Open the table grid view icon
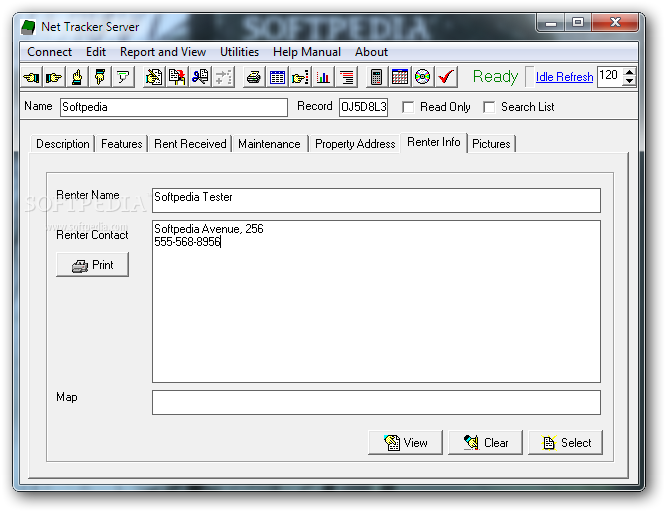Viewport: 666px width, 512px height. click(x=277, y=77)
